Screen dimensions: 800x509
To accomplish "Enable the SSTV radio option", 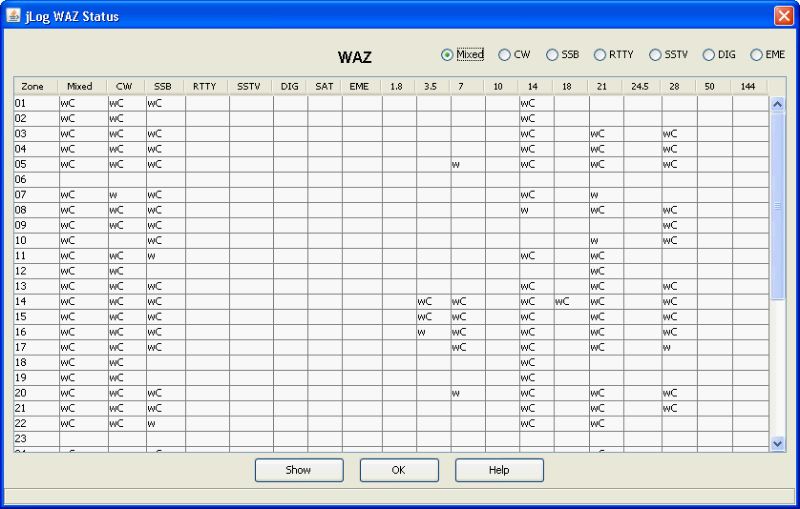I will (x=655, y=55).
